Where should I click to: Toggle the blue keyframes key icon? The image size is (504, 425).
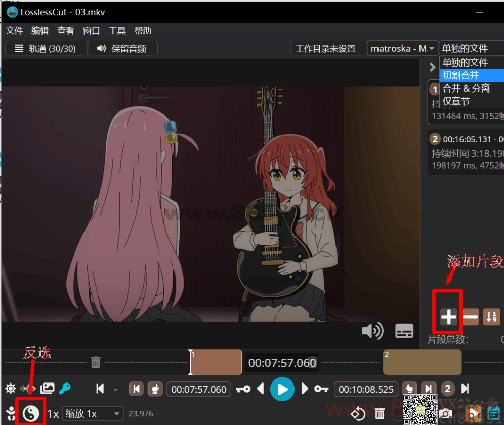click(x=65, y=389)
